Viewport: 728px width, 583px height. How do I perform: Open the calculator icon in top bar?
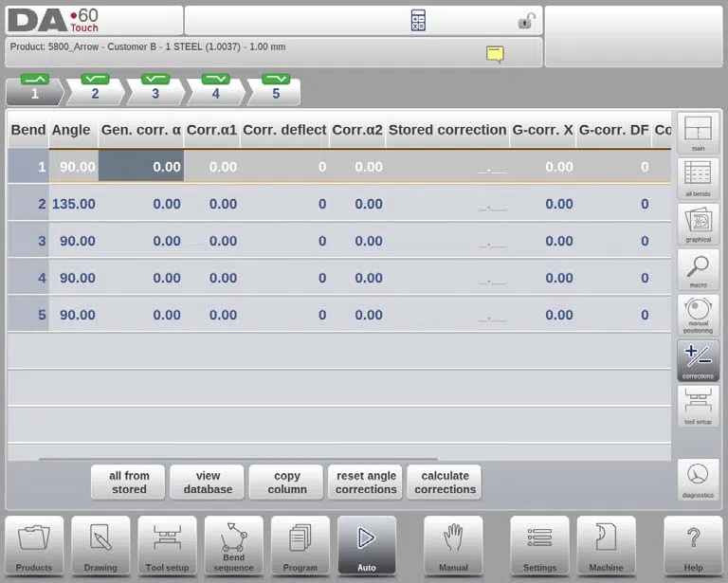coord(418,21)
